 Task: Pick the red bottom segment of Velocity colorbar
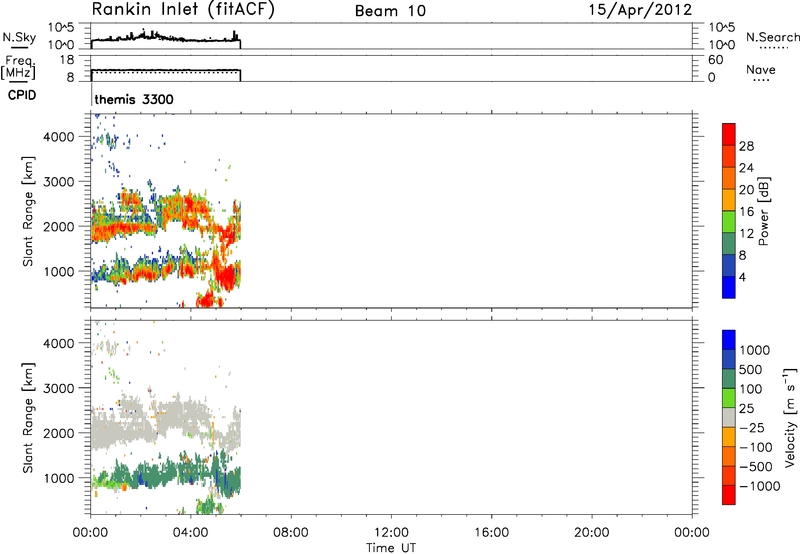729,495
